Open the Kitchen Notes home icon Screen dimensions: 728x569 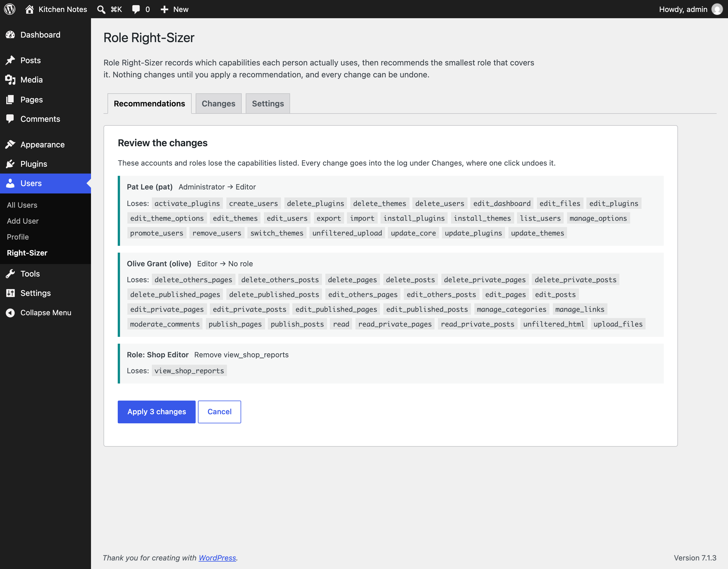click(29, 9)
